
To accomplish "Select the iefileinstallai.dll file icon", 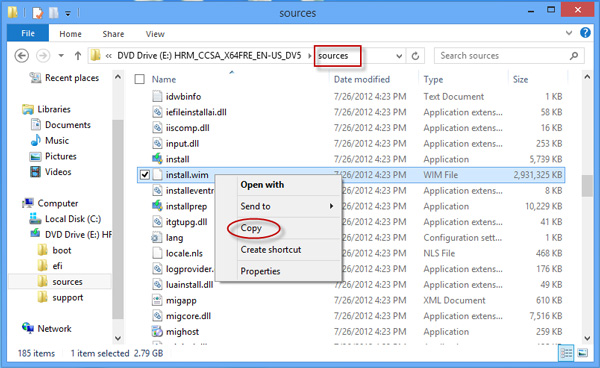I will 157,112.
